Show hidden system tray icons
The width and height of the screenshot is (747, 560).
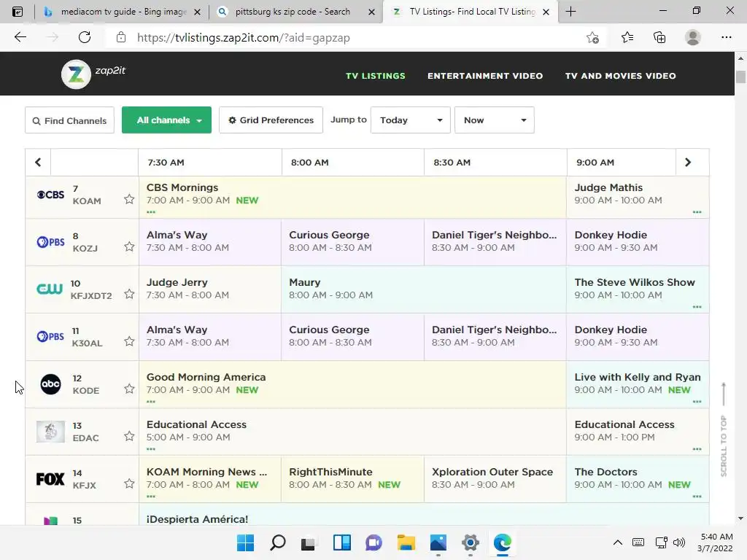(x=617, y=542)
